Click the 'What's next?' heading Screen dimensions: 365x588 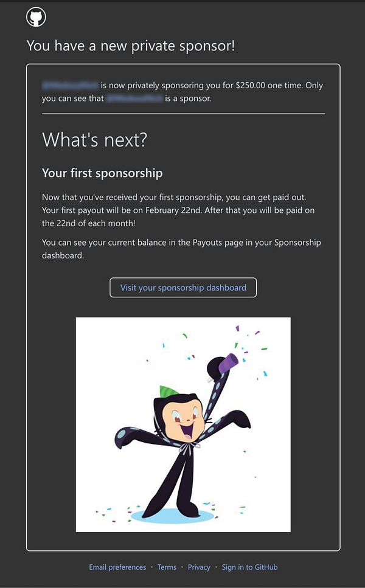click(94, 140)
